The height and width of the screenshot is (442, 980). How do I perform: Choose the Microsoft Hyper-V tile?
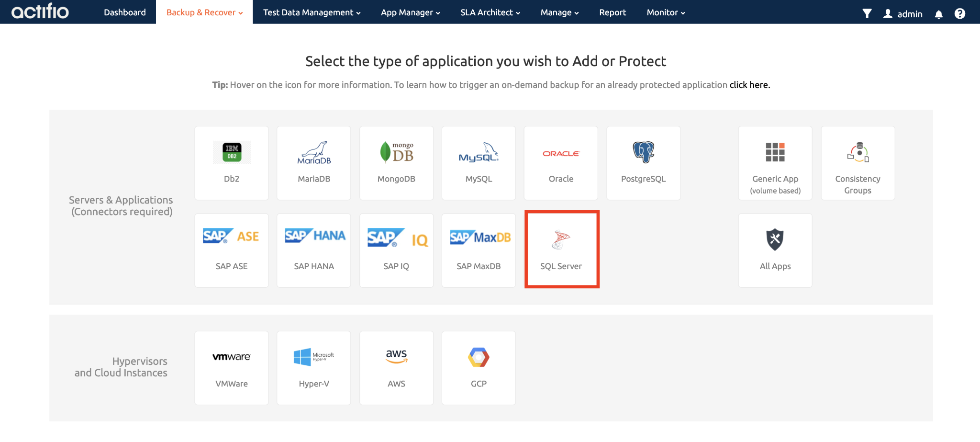[314, 368]
